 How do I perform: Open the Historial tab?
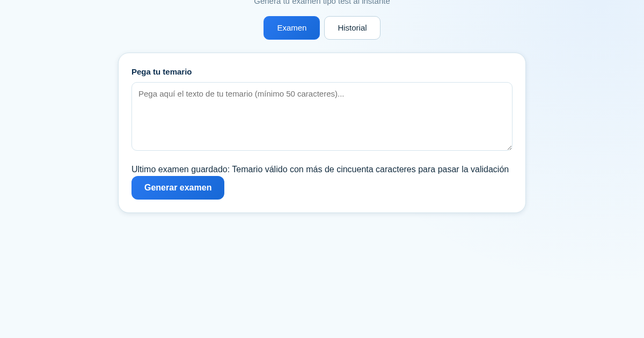tap(352, 28)
